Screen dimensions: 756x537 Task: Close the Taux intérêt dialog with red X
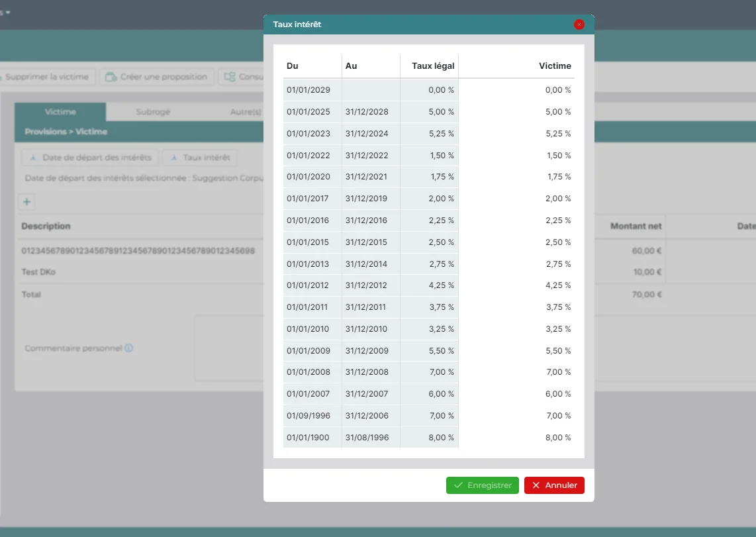579,24
